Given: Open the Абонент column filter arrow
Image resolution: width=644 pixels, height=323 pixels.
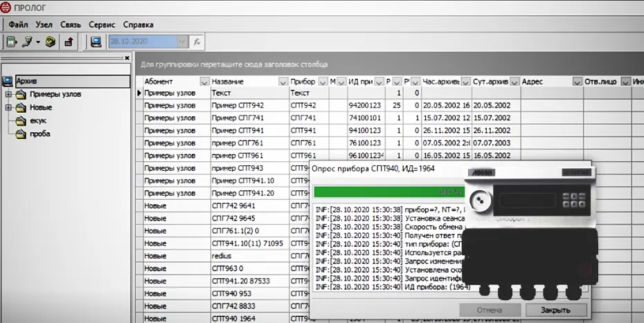Looking at the screenshot, I should [204, 82].
